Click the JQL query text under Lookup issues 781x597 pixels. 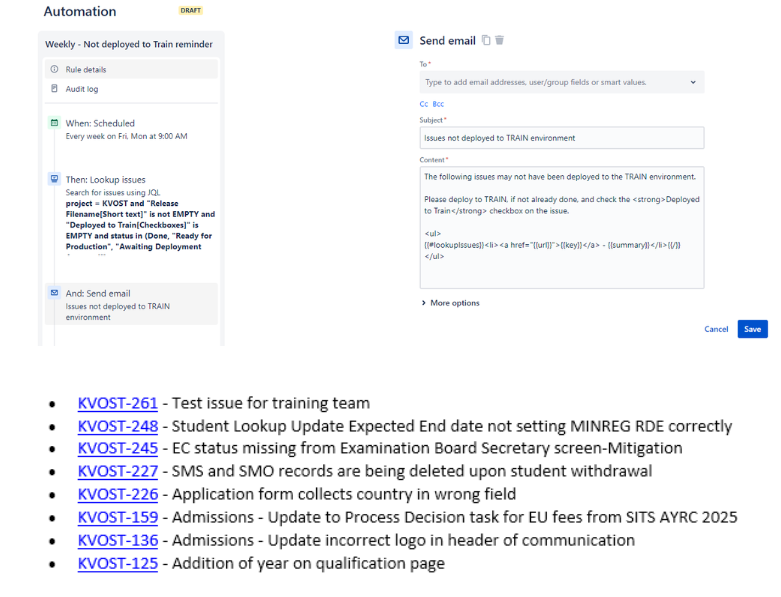(140, 225)
